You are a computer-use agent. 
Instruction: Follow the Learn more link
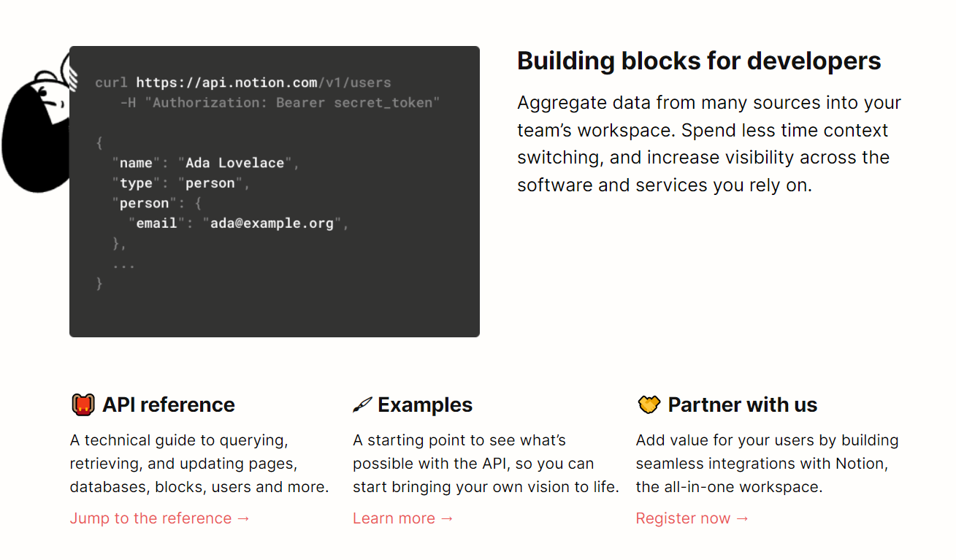coord(403,518)
